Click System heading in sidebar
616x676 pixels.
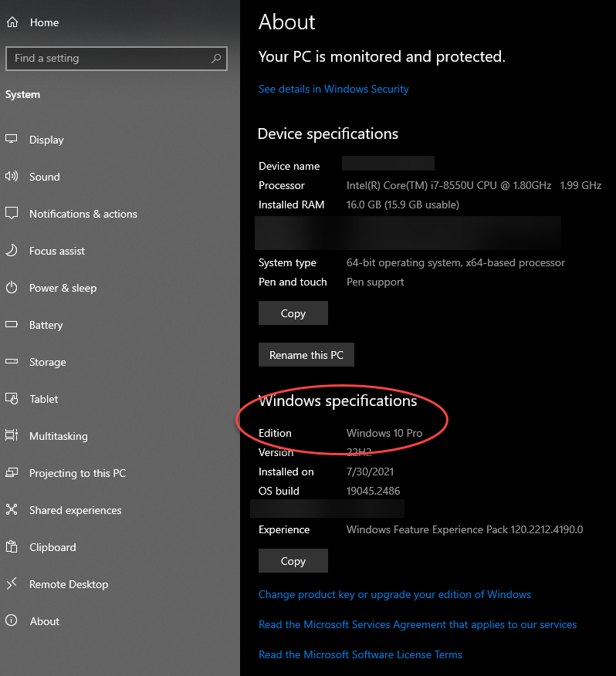22,95
